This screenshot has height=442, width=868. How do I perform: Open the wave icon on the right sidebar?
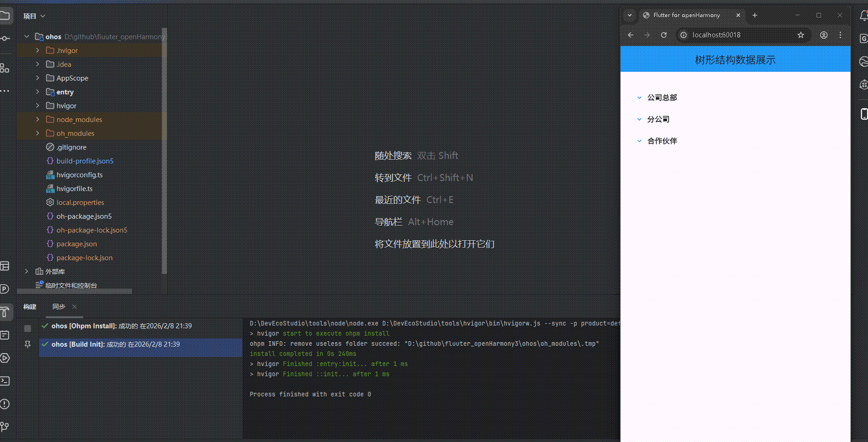pos(864,61)
